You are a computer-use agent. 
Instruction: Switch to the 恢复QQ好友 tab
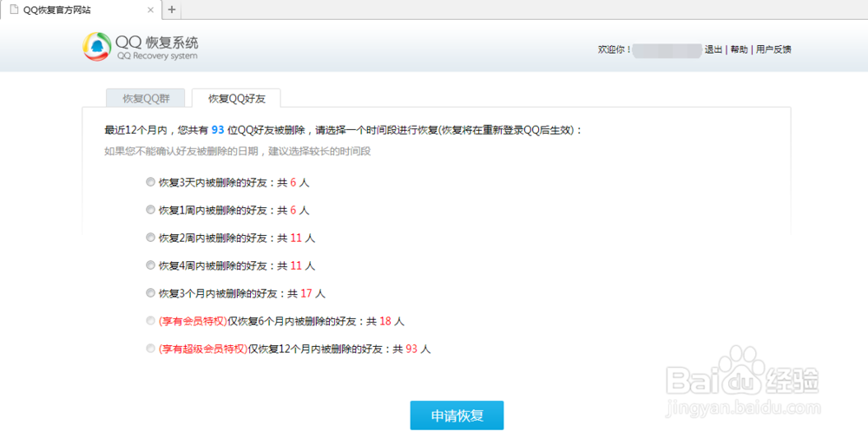(236, 98)
